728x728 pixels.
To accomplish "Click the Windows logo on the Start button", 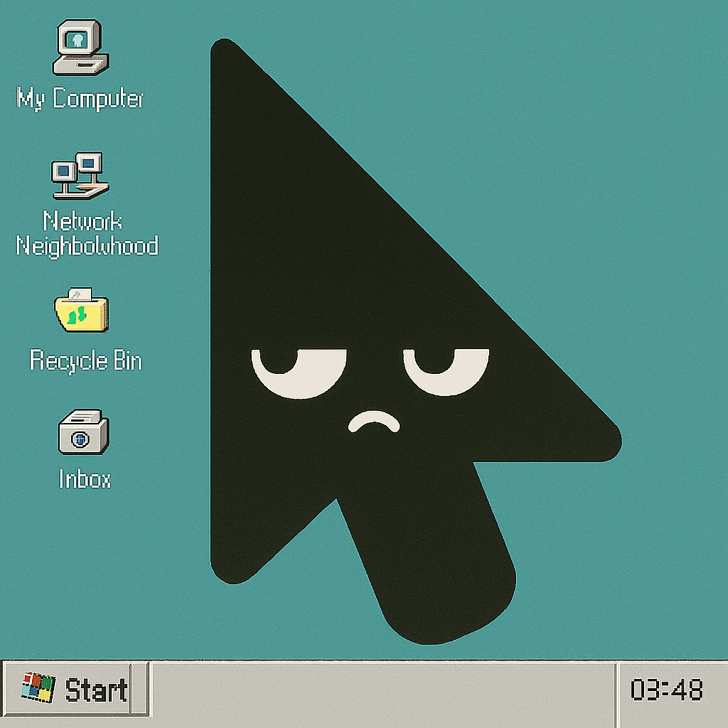I will pos(38,687).
